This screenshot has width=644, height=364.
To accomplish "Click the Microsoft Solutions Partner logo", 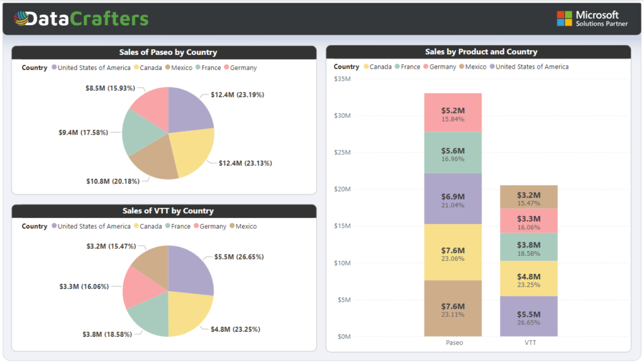I will (592, 19).
